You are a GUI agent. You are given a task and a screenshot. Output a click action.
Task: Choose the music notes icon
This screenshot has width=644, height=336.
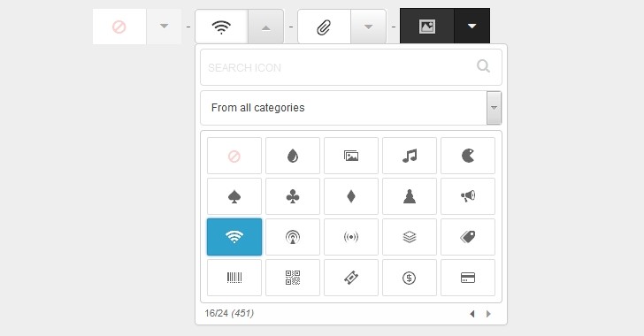[409, 156]
